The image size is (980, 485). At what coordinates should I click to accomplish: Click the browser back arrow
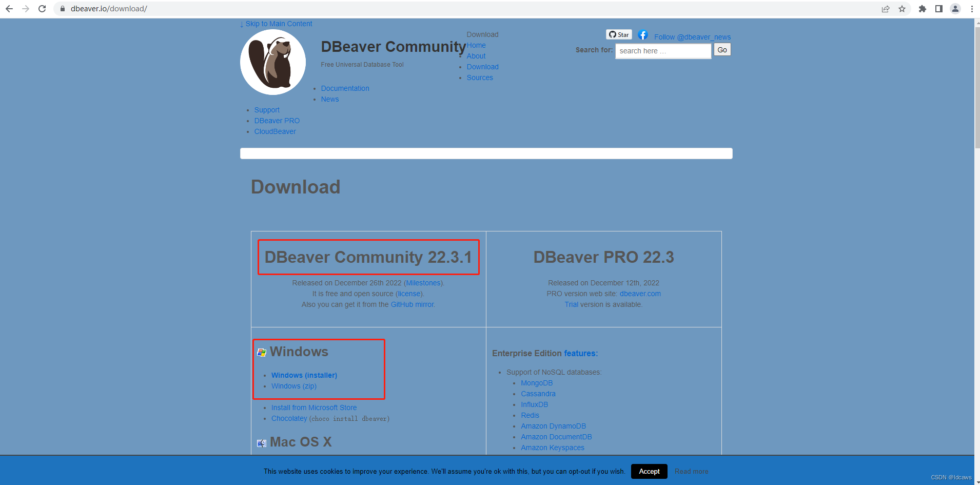(9, 9)
